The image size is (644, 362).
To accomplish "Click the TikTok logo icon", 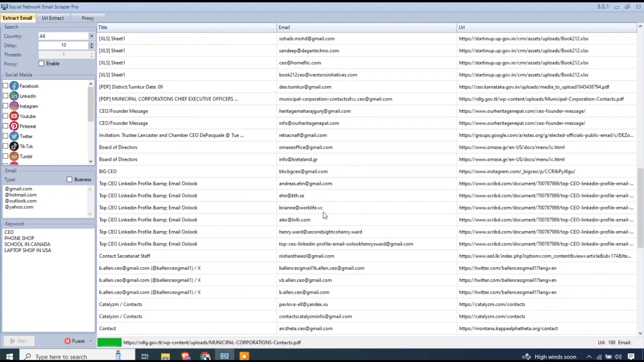I will coord(14,146).
